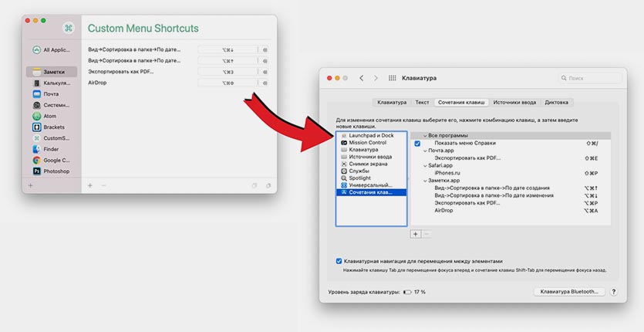Click the ⇧⌘/ shortcut of Показать меню Справки
The width and height of the screenshot is (644, 332).
point(592,143)
